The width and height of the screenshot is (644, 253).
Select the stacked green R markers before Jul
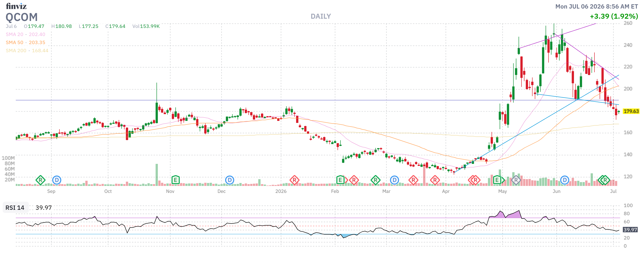pyautogui.click(x=604, y=180)
